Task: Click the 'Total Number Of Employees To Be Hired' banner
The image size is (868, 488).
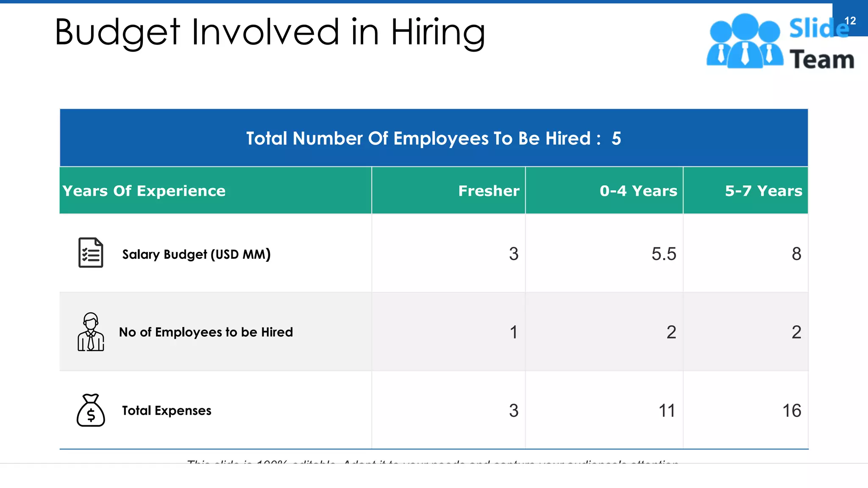Action: pyautogui.click(x=434, y=138)
